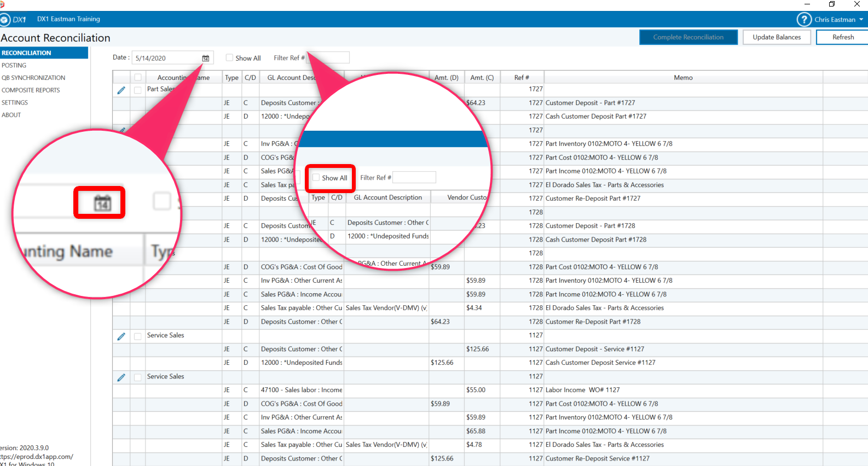Open SETTINGS in the sidebar

pyautogui.click(x=15, y=103)
